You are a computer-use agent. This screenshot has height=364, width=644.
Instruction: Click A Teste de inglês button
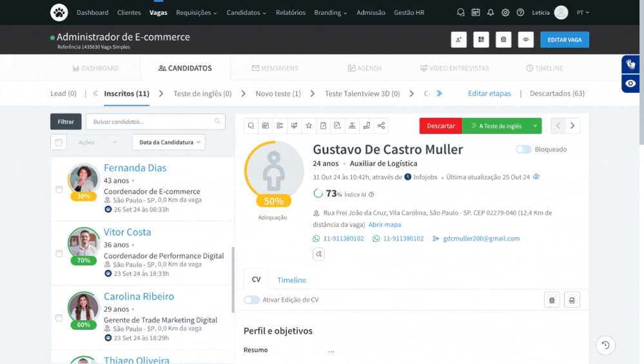[x=496, y=126]
